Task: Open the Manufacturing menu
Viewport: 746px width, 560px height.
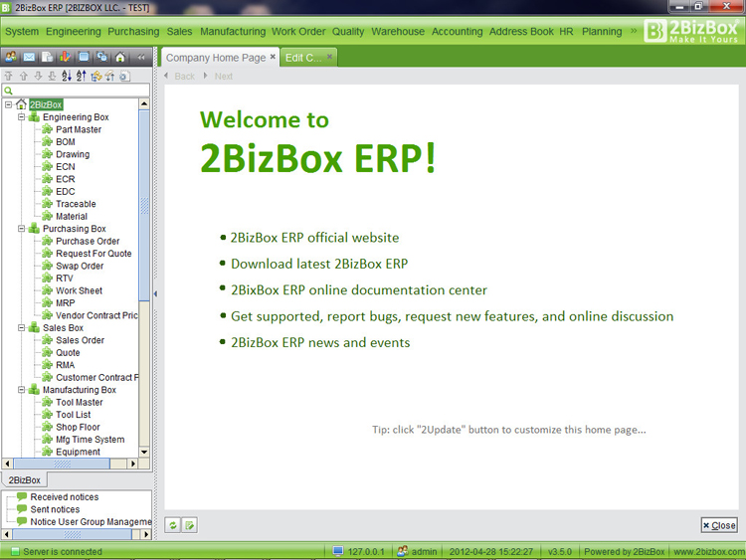Action: click(x=233, y=32)
